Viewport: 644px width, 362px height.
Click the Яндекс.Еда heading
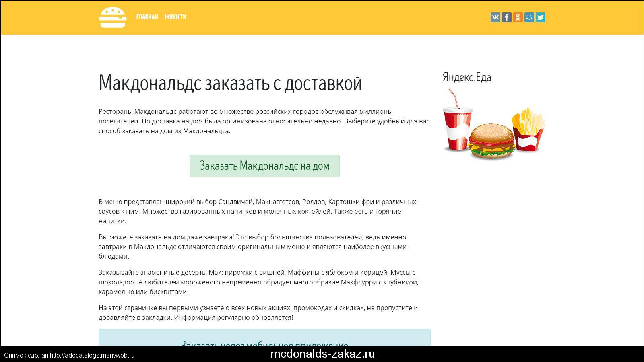click(467, 77)
